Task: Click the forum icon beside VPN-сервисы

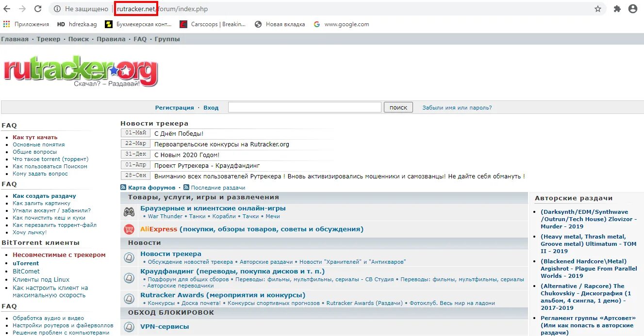Action: [129, 328]
